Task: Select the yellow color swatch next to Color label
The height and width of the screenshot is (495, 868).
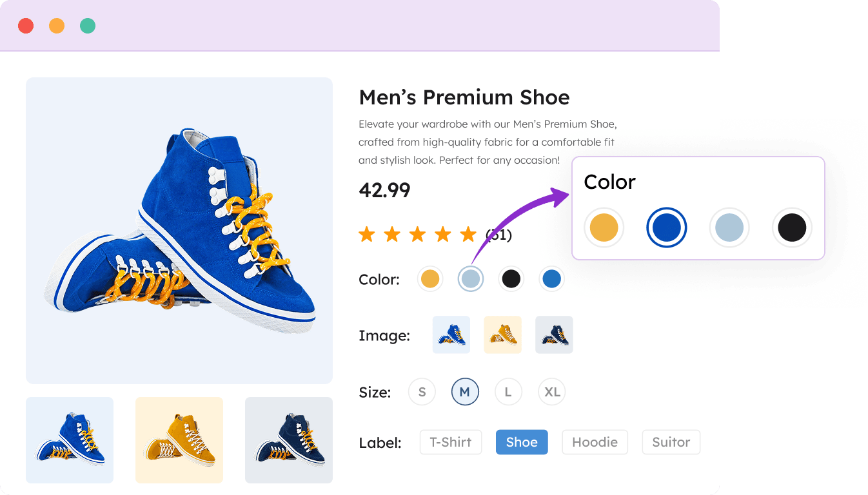Action: click(x=429, y=279)
